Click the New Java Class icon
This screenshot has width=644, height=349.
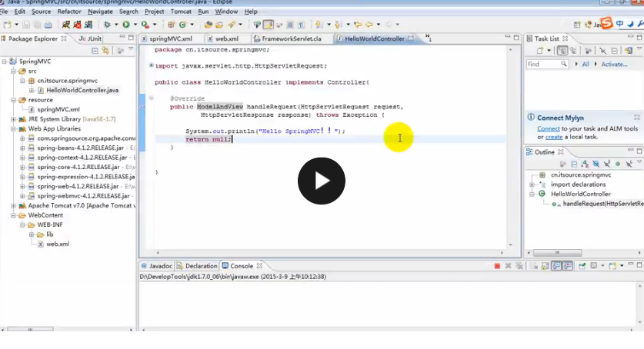(x=183, y=25)
